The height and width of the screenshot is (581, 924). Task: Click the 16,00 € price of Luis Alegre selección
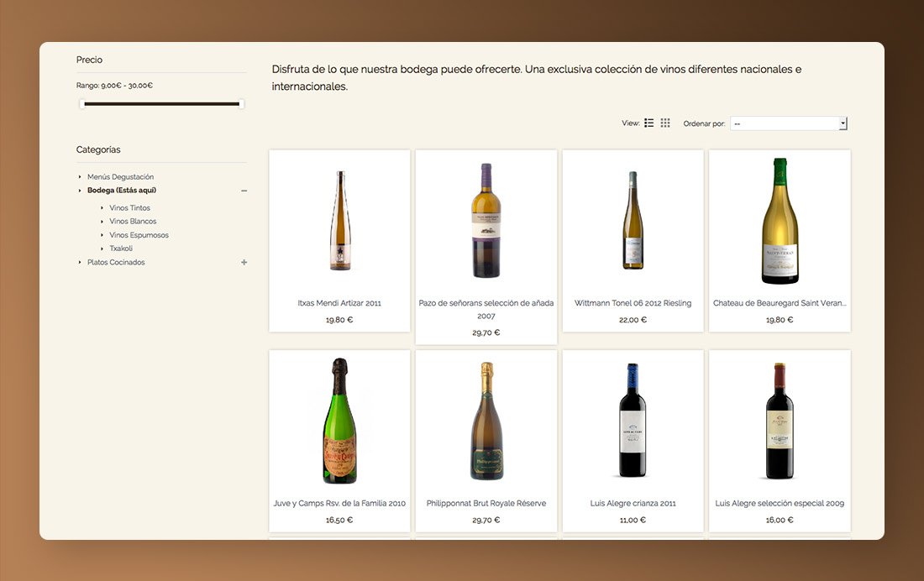click(x=780, y=521)
